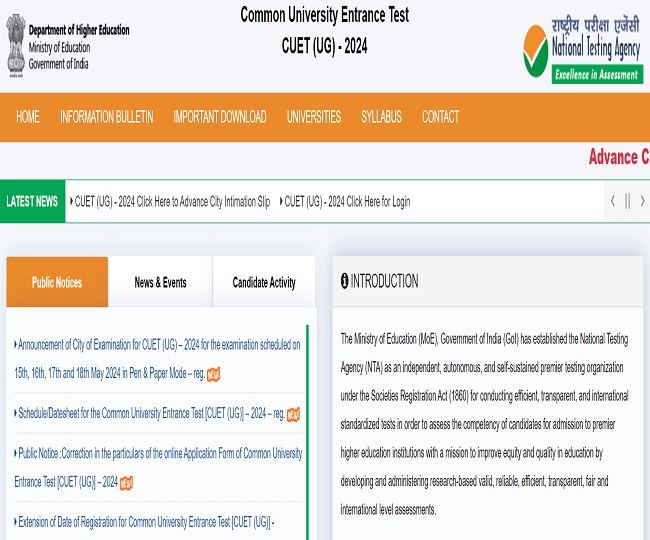
Task: Click the new badge on Schedule/Datesheet notice
Action: (x=293, y=414)
